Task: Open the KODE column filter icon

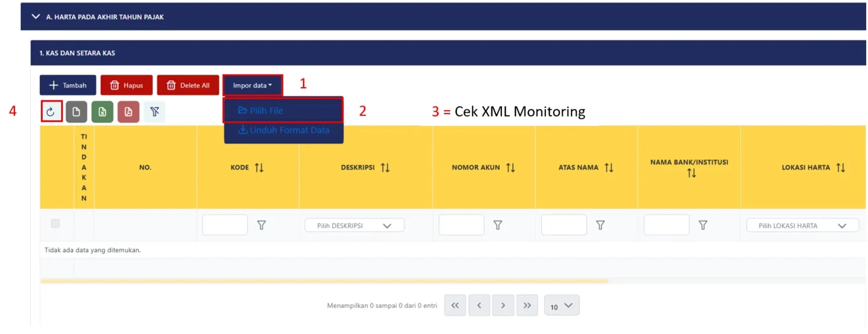Action: coord(261,225)
